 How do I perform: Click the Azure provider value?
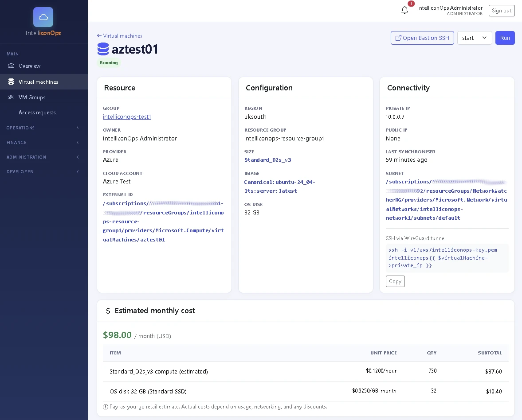click(110, 159)
